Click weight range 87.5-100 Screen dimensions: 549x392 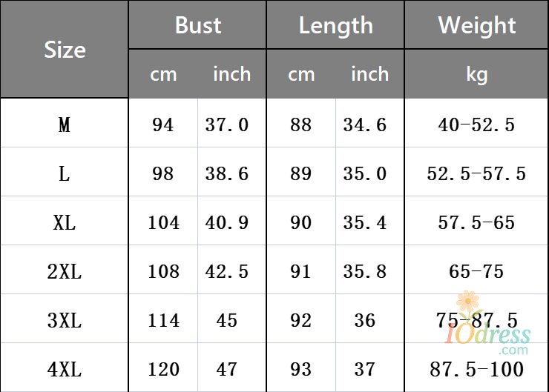(x=476, y=370)
